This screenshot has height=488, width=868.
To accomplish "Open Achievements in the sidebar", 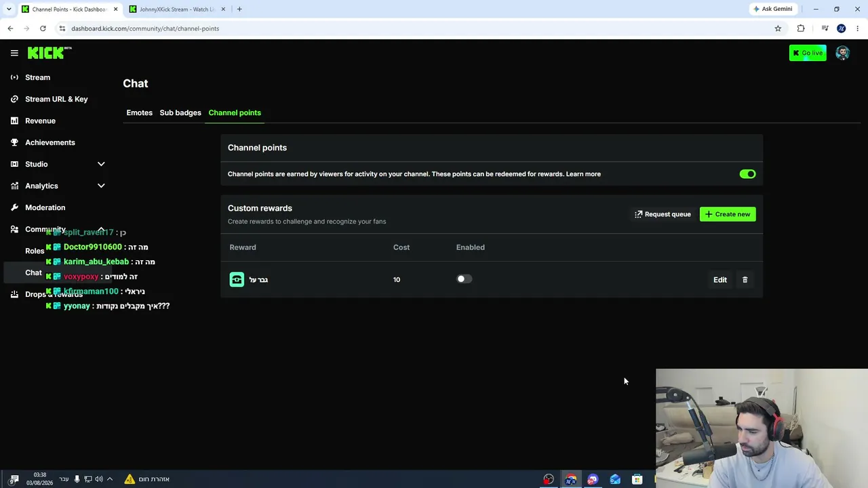I will tap(50, 142).
